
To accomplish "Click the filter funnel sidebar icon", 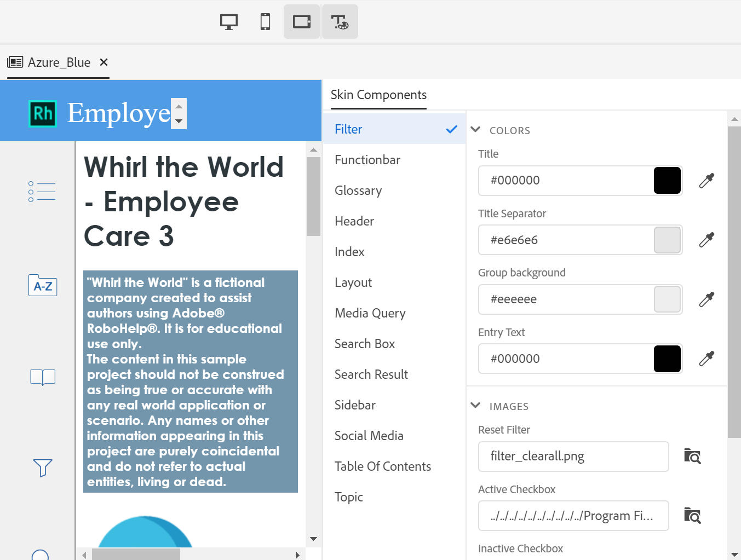I will point(43,467).
